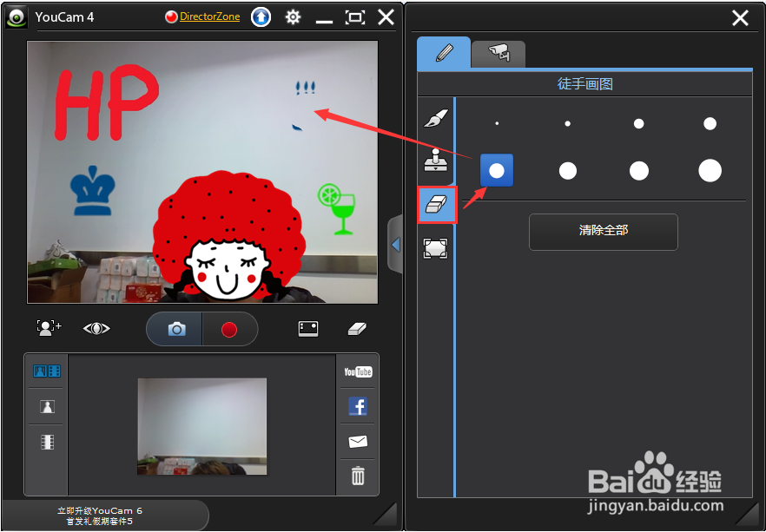Screen dimensions: 766x532
Task: Select the paintbrush drawing tool
Action: coord(436,118)
